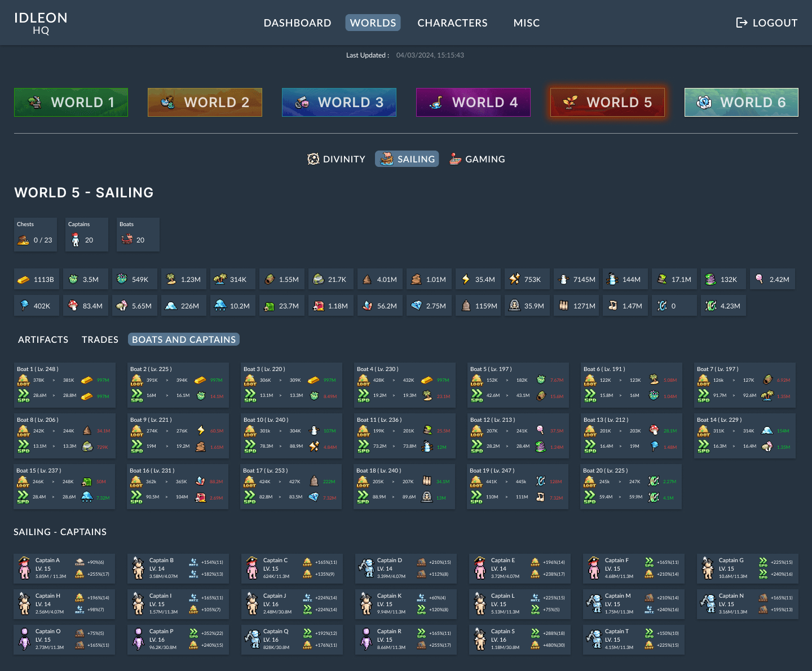Screen dimensions: 812x671
Task: Open the Boat 10 (Lv. 240) card
Action: pyautogui.click(x=292, y=436)
